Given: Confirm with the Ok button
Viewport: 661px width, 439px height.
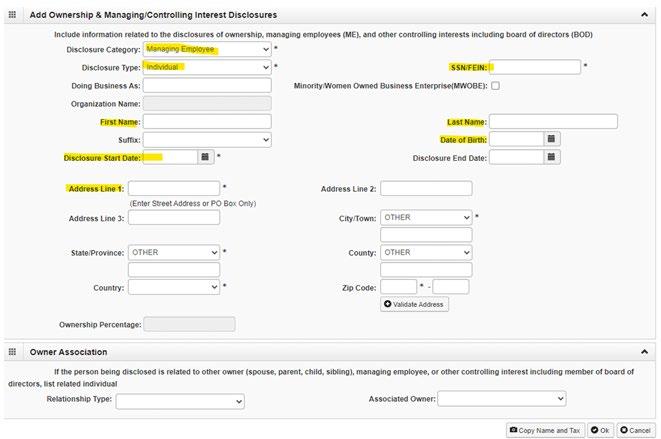Looking at the screenshot, I should (x=600, y=430).
